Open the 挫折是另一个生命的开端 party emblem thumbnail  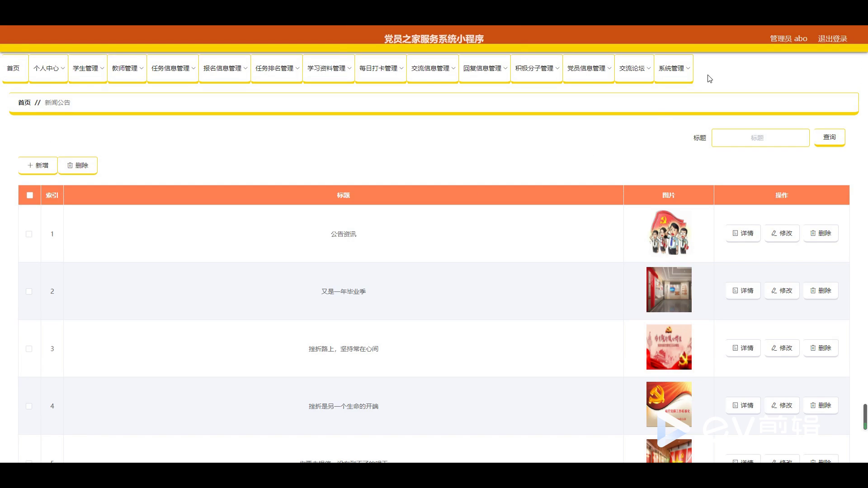(x=669, y=404)
